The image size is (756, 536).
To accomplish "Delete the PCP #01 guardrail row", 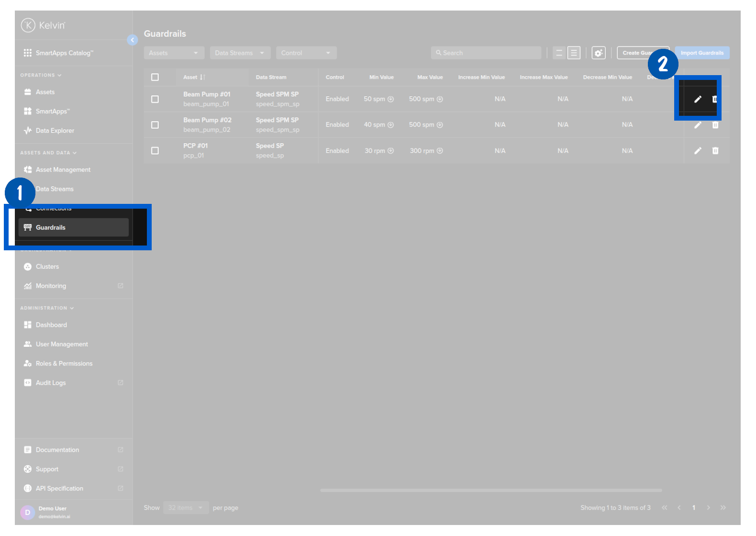I will pyautogui.click(x=715, y=151).
